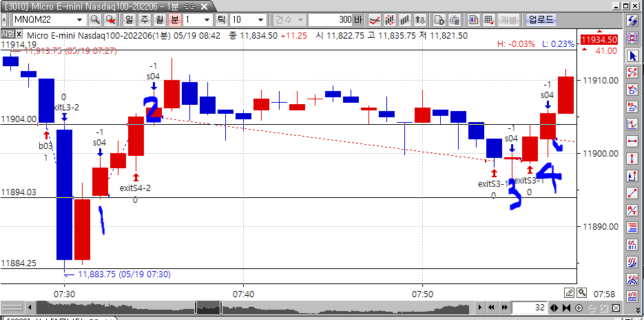Click the chart zoom magnifier below price axis
Screen dimensions: 644x320
click(x=582, y=292)
